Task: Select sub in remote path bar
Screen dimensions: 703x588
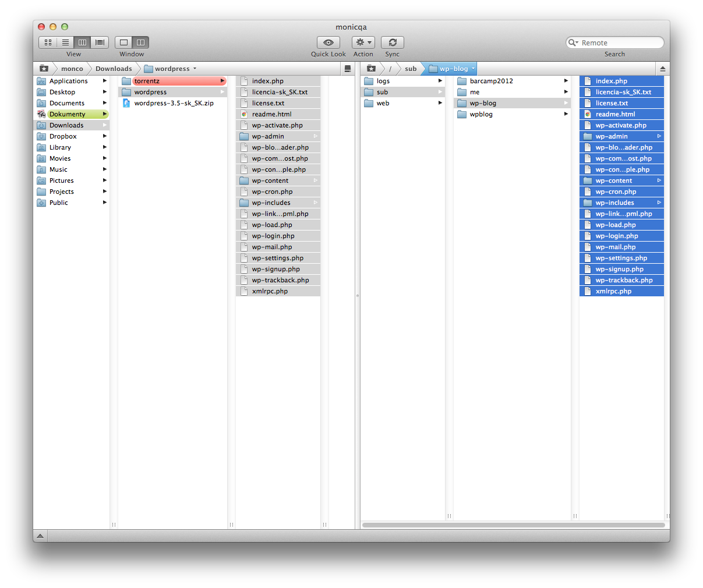Action: click(411, 69)
